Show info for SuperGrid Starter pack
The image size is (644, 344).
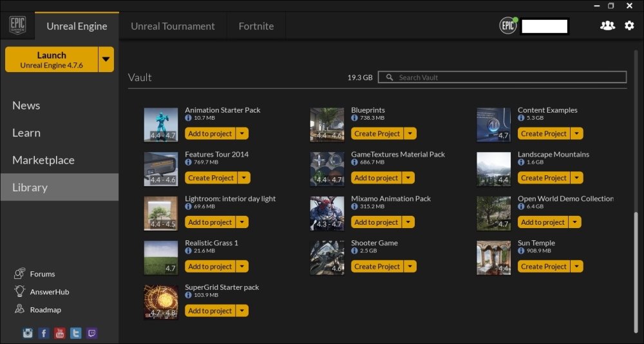pos(188,295)
